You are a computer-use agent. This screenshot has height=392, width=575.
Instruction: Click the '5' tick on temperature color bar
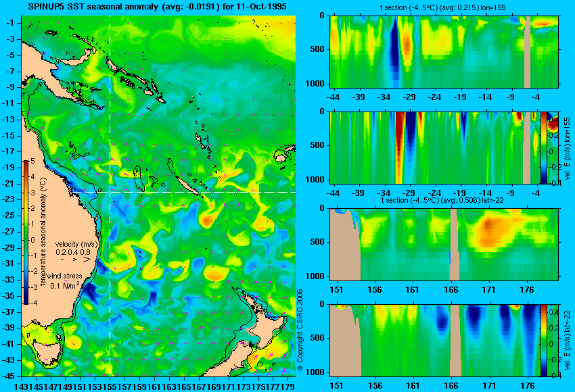click(x=32, y=162)
